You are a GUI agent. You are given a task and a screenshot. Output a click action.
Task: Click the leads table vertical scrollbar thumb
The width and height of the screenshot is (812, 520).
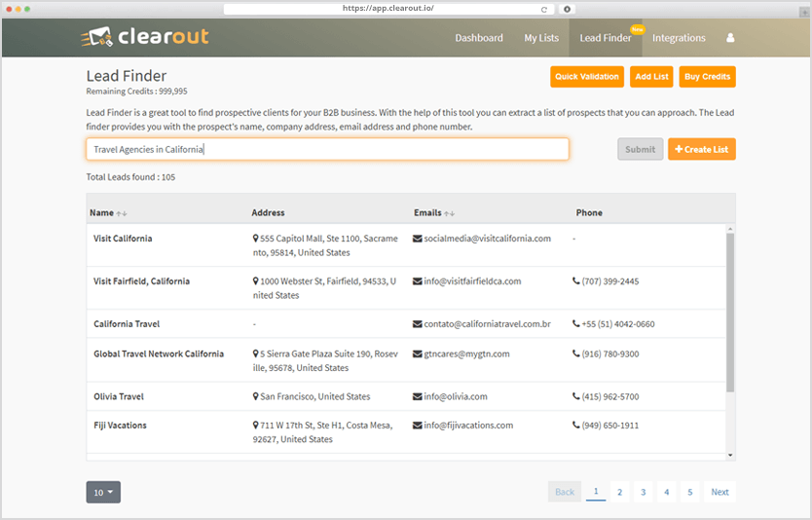tap(730, 313)
